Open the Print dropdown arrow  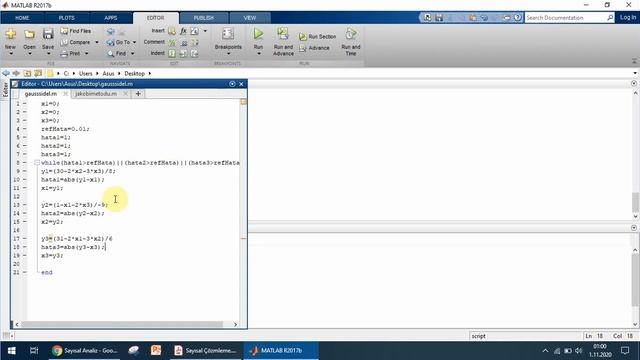point(87,53)
